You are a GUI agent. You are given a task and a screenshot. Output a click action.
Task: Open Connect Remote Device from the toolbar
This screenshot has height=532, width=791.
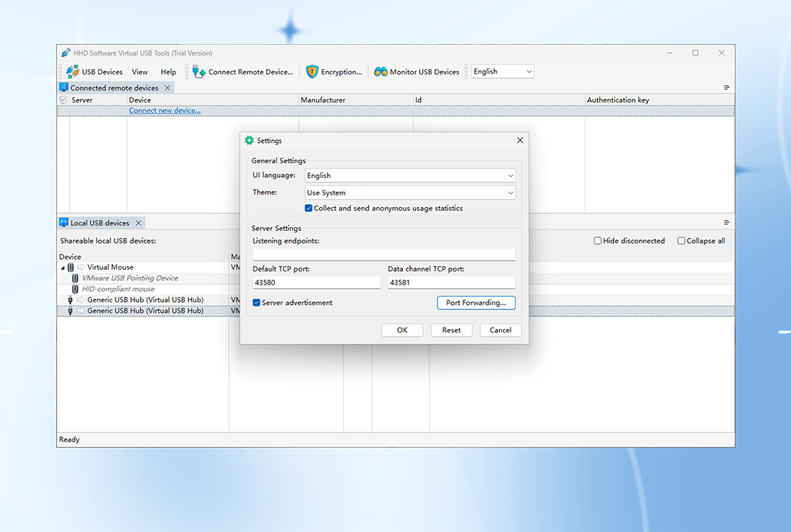(197, 71)
